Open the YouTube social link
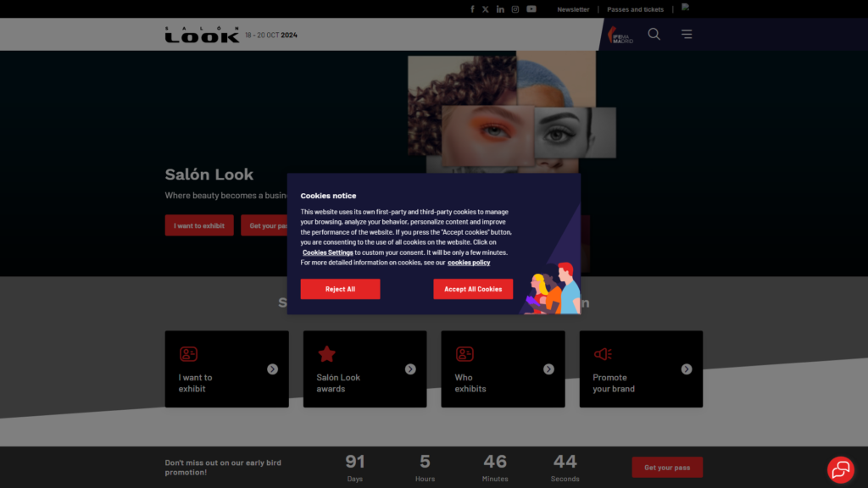The height and width of the screenshot is (488, 868). coord(531,9)
